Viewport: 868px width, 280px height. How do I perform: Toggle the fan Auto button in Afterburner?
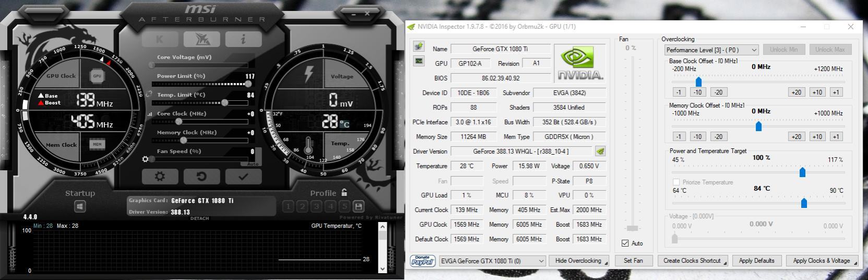tap(253, 164)
